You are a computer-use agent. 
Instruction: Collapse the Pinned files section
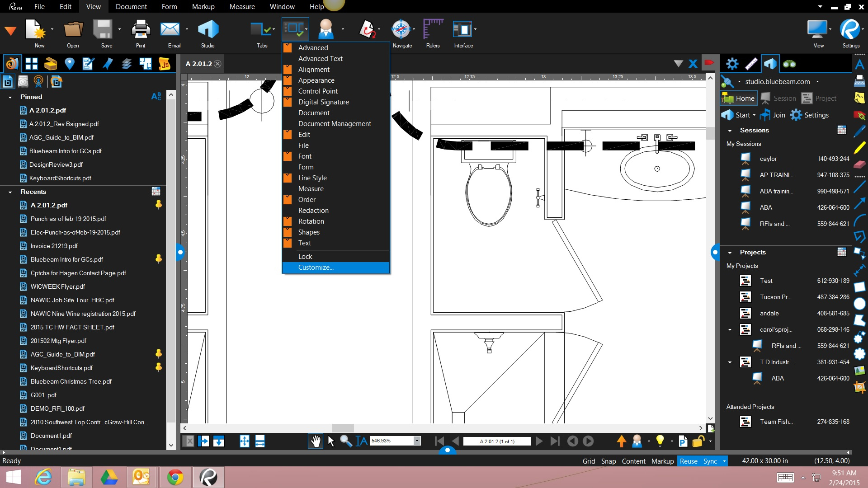coord(10,97)
